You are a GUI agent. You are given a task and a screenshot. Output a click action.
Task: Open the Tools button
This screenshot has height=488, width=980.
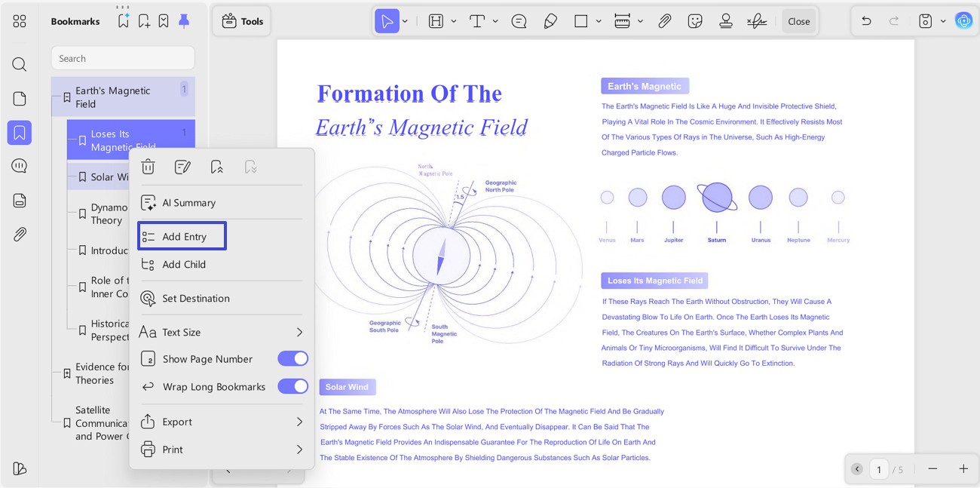(242, 21)
